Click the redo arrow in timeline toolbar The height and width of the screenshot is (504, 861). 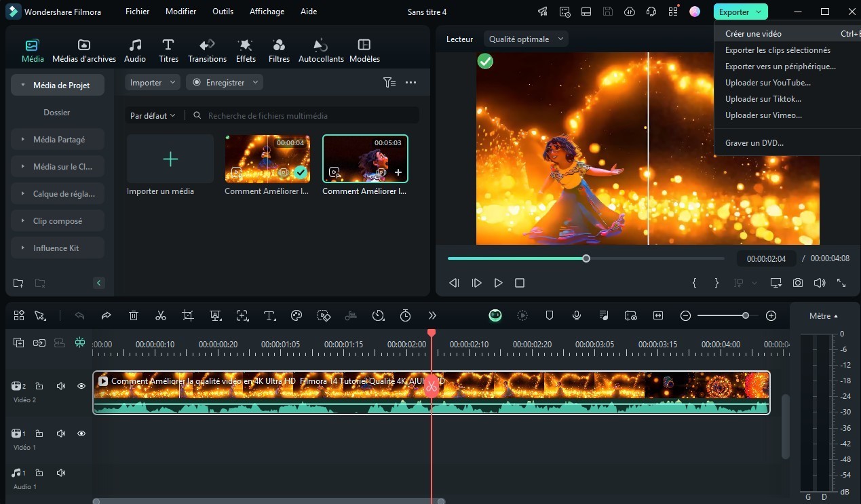[x=107, y=315]
